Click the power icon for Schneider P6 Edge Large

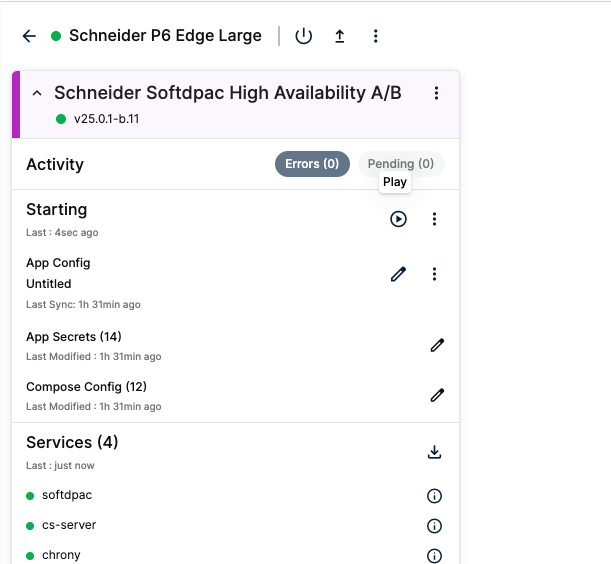(304, 36)
